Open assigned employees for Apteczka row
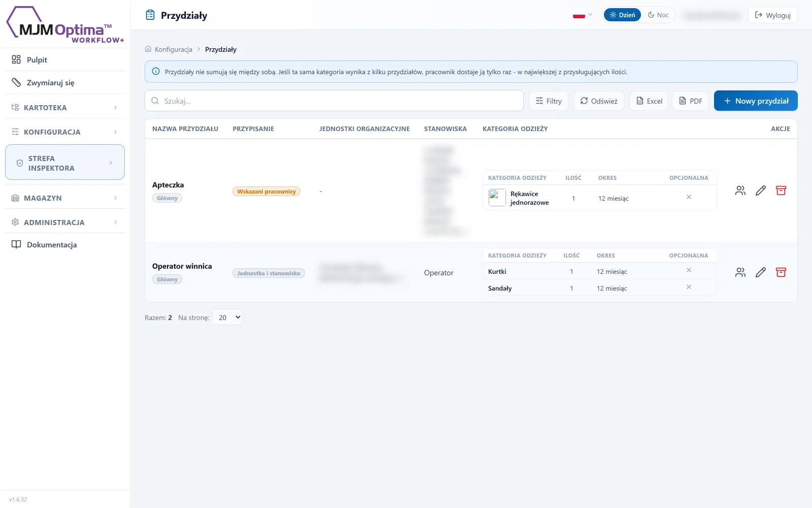Viewport: 812px width, 508px height. [740, 190]
